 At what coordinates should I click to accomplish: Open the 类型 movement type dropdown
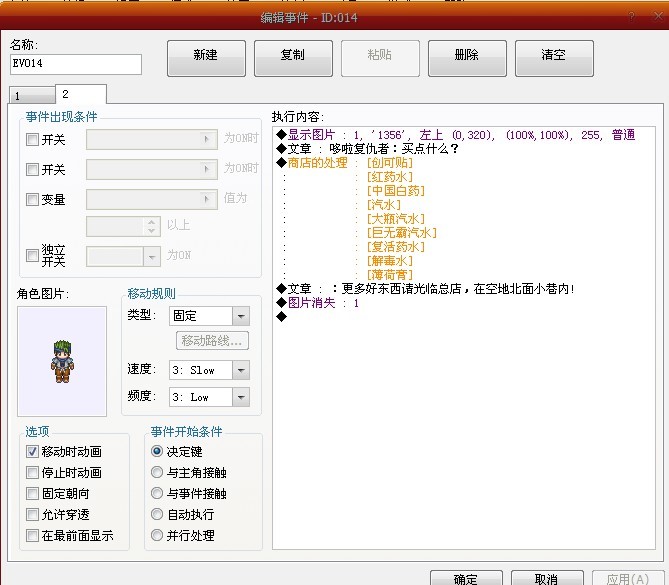[x=241, y=316]
